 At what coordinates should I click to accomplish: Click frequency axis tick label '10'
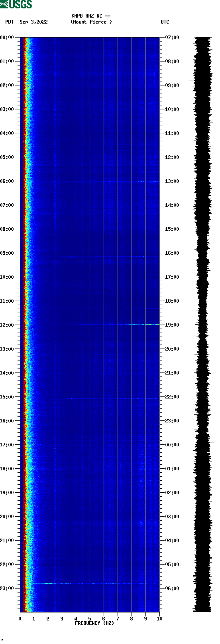click(159, 619)
